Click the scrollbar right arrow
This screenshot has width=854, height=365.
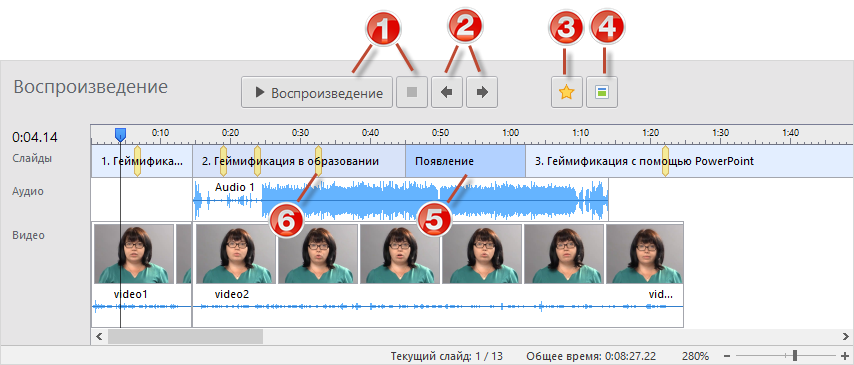pyautogui.click(x=846, y=336)
